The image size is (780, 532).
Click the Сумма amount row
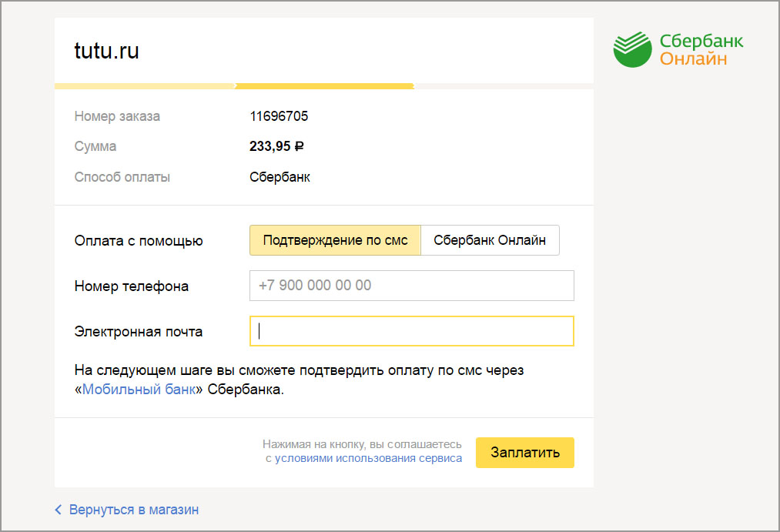(95, 146)
